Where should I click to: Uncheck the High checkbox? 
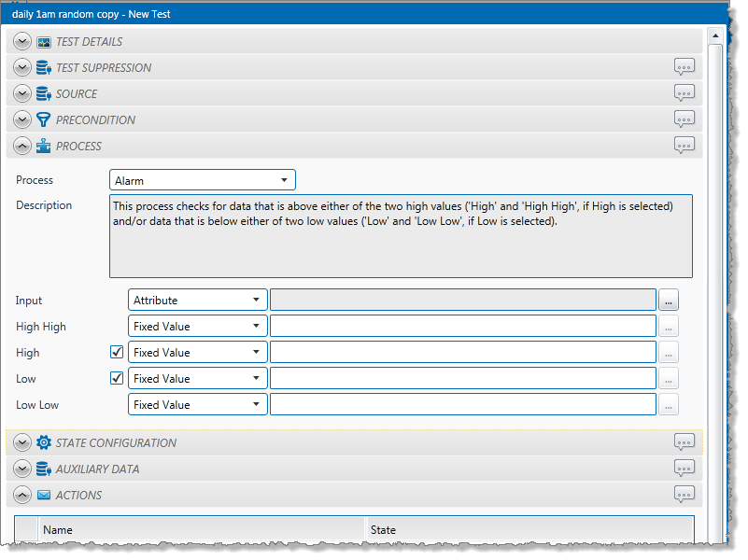[x=117, y=353]
